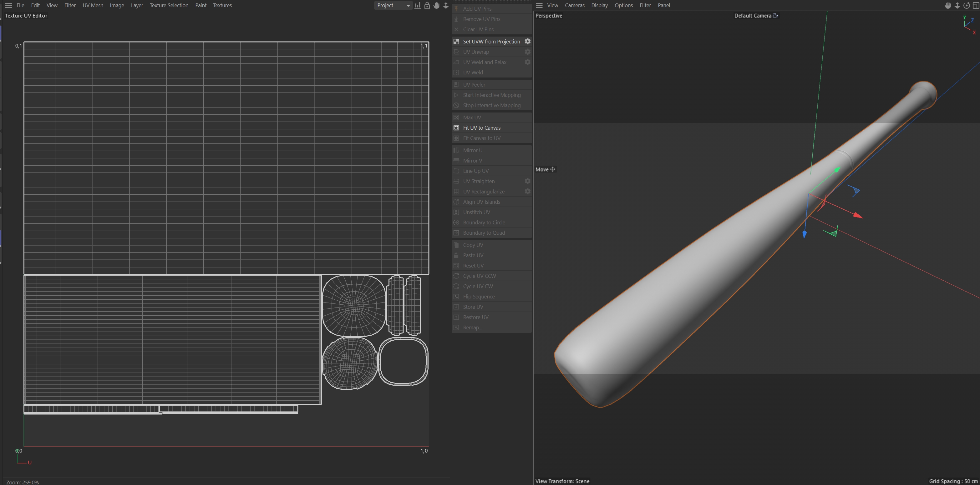Click the Move tool crosshair icon

click(x=553, y=169)
